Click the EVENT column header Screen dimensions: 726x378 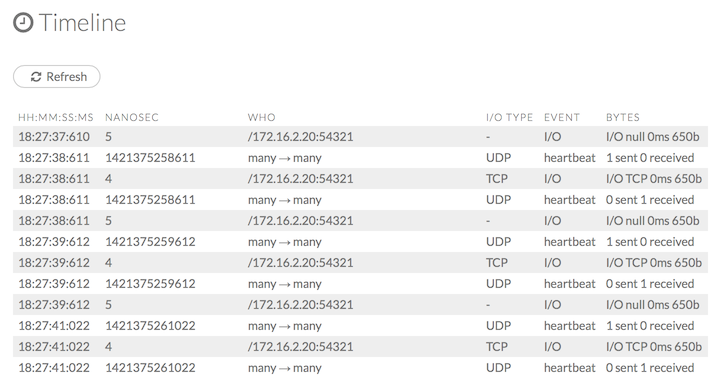pyautogui.click(x=562, y=117)
